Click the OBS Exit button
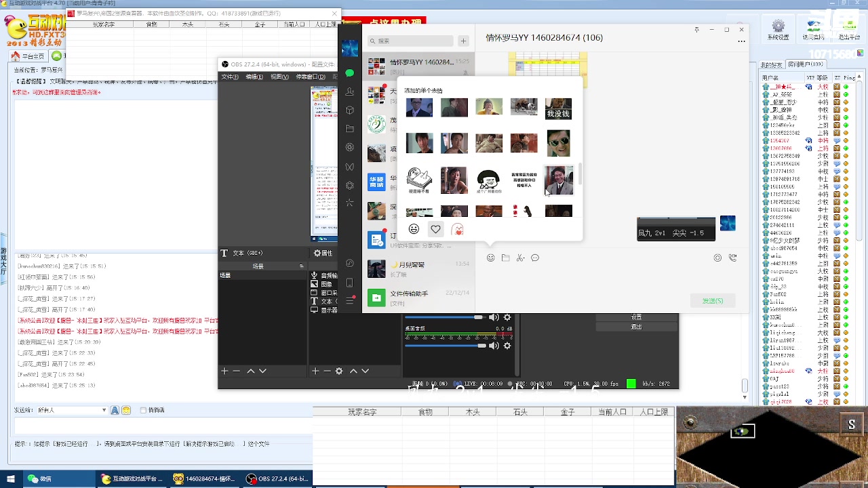868x488 pixels. tap(636, 327)
